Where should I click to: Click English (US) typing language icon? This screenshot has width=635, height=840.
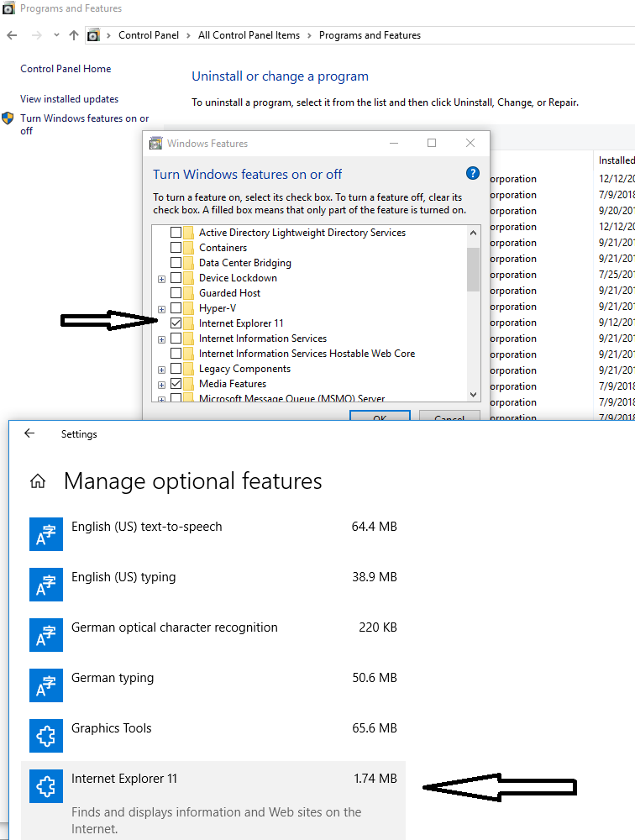[46, 585]
